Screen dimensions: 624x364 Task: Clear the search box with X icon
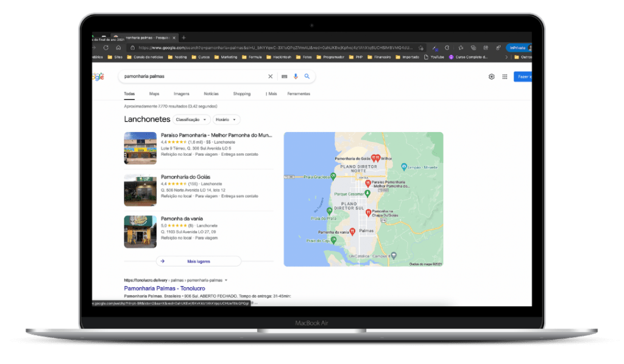[x=270, y=76]
